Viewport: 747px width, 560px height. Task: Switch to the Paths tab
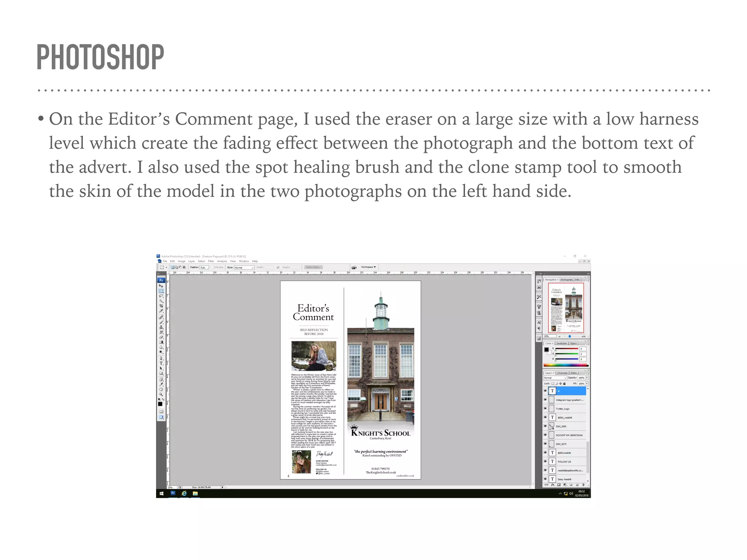click(x=574, y=373)
